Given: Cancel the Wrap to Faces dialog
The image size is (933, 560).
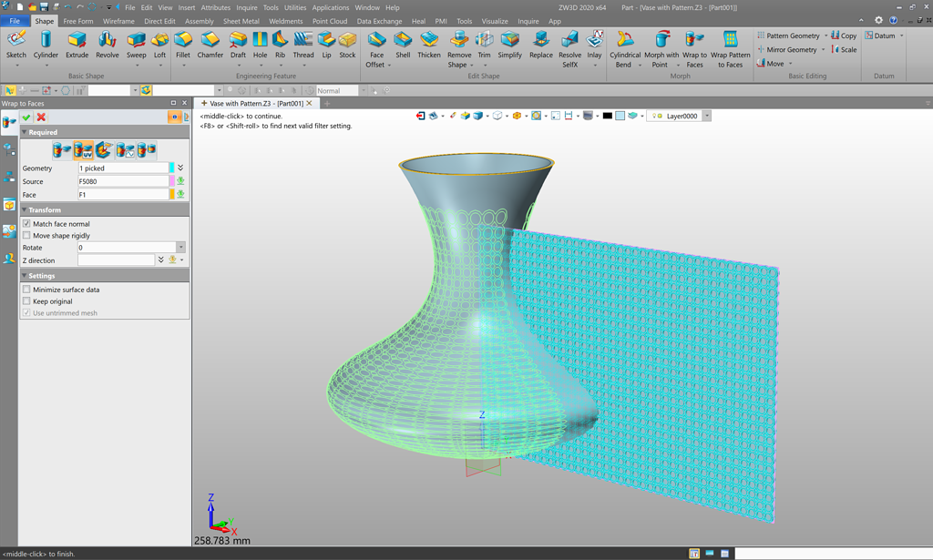Looking at the screenshot, I should 40,117.
